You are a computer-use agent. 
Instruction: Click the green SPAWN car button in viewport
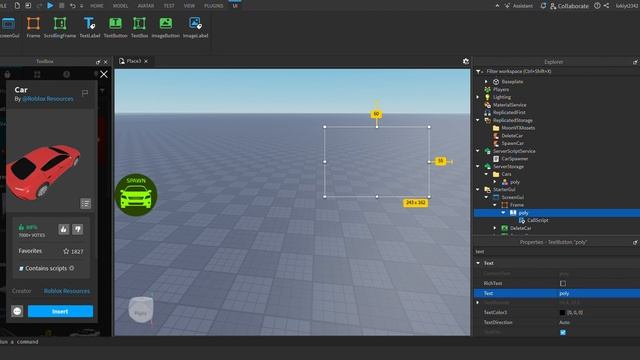coord(136,195)
